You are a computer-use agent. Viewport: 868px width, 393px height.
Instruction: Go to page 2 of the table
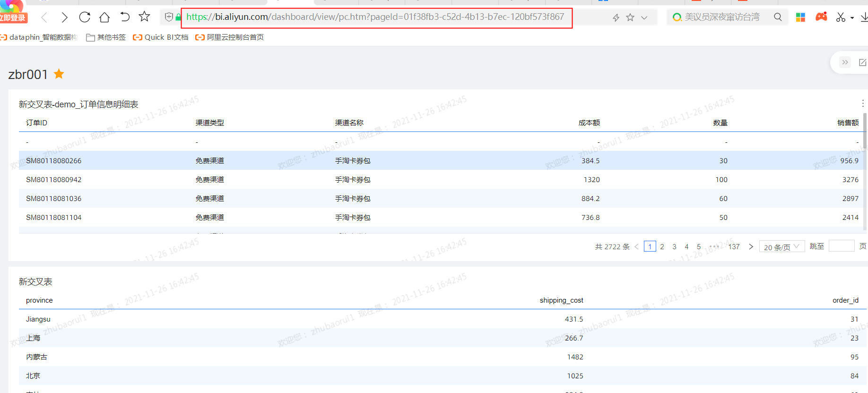[x=662, y=247]
